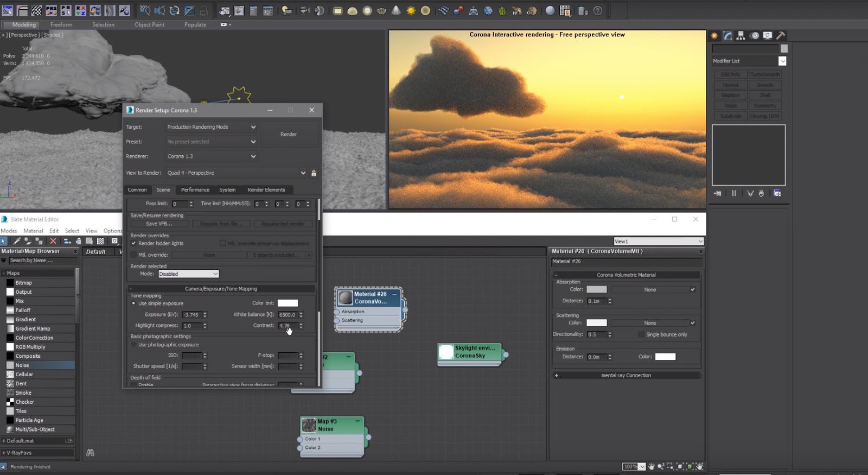Enable Single bounce only checkbox
Screen dimensions: 868x475
click(641, 334)
